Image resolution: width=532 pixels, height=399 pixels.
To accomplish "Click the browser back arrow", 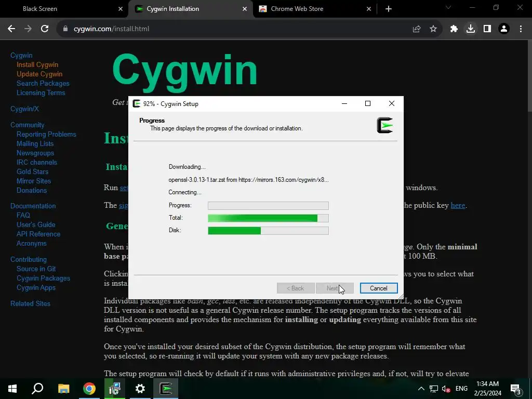I will pyautogui.click(x=11, y=29).
